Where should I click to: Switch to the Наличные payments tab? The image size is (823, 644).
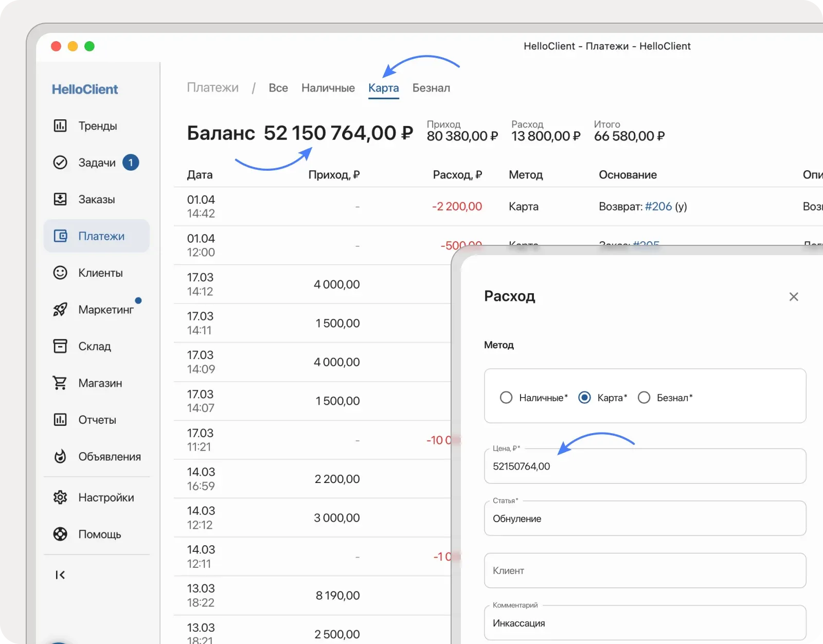pos(328,88)
